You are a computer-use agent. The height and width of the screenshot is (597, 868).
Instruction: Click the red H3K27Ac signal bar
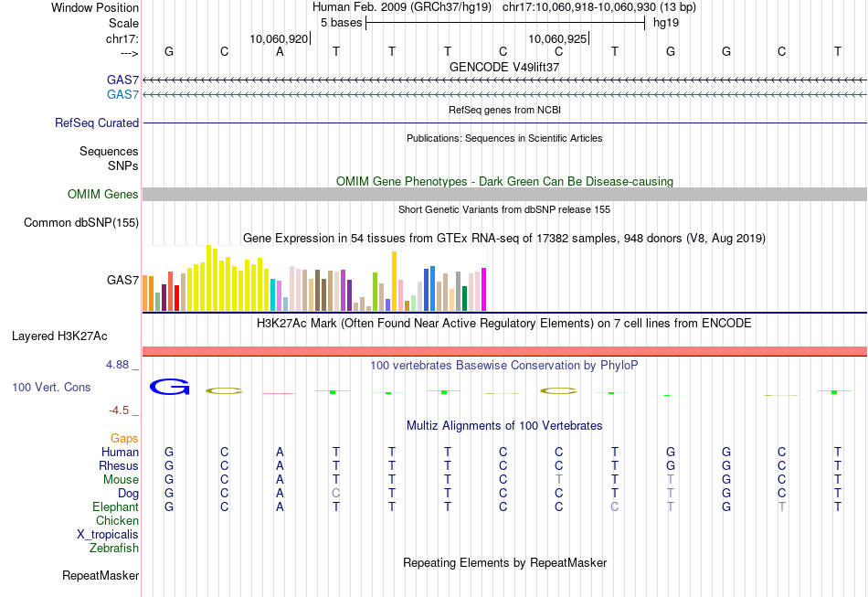[504, 351]
